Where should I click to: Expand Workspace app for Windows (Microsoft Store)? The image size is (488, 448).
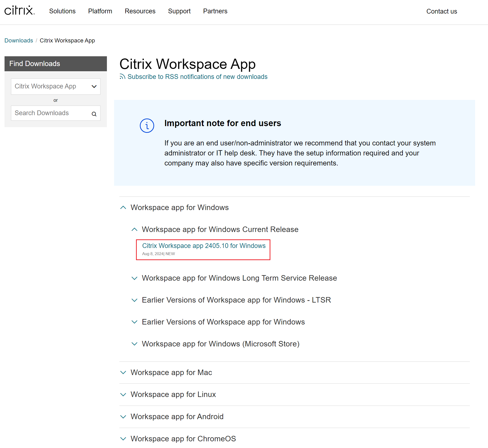pyautogui.click(x=134, y=344)
